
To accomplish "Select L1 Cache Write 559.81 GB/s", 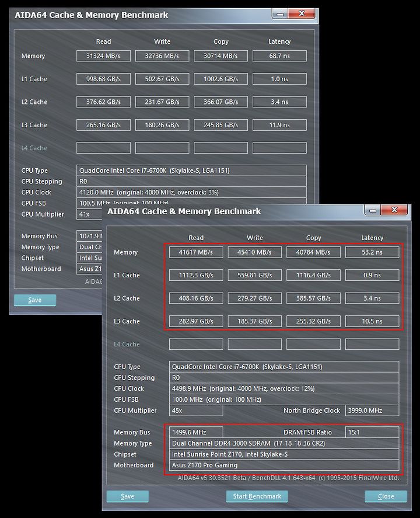I will coord(255,275).
